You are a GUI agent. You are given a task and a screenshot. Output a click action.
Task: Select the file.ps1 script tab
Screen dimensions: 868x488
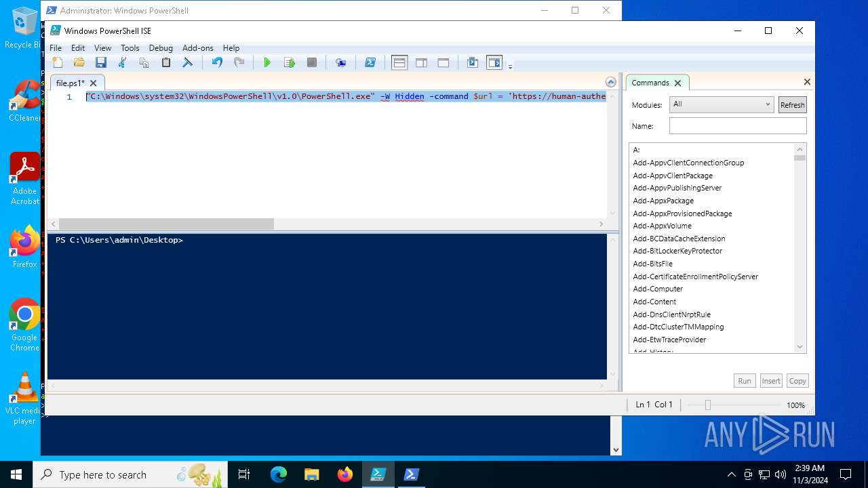[70, 83]
